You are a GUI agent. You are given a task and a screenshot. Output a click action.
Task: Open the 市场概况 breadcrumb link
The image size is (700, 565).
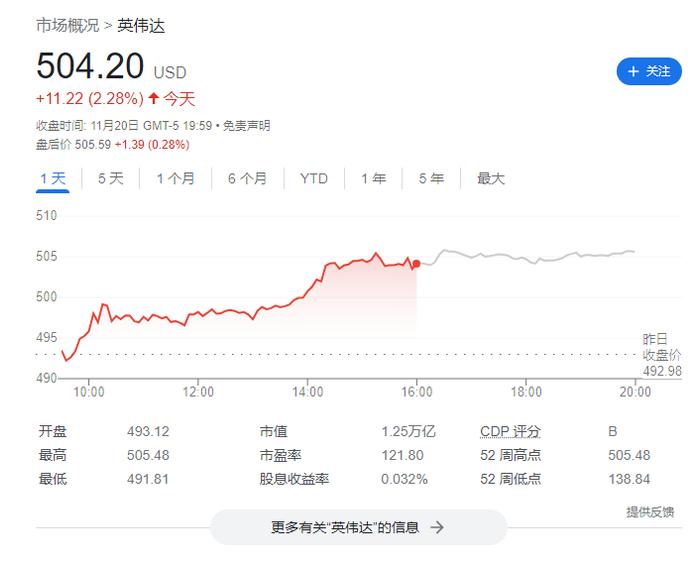pyautogui.click(x=67, y=25)
